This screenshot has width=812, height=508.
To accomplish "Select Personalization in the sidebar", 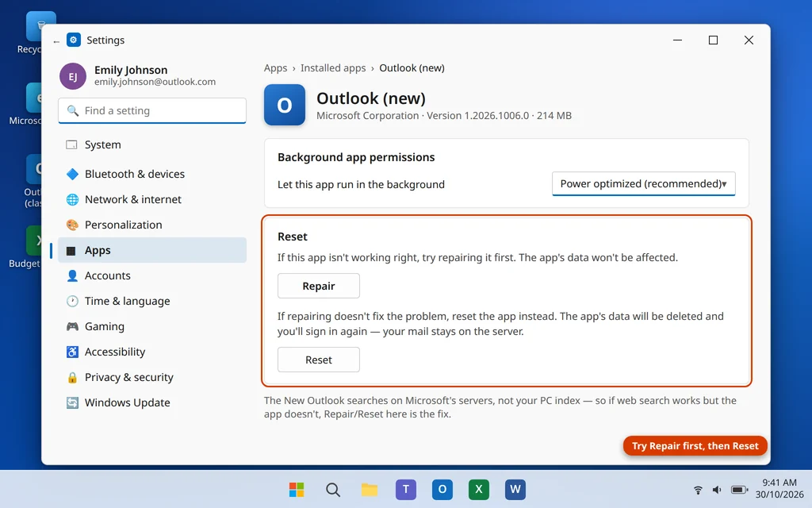I will (152, 225).
